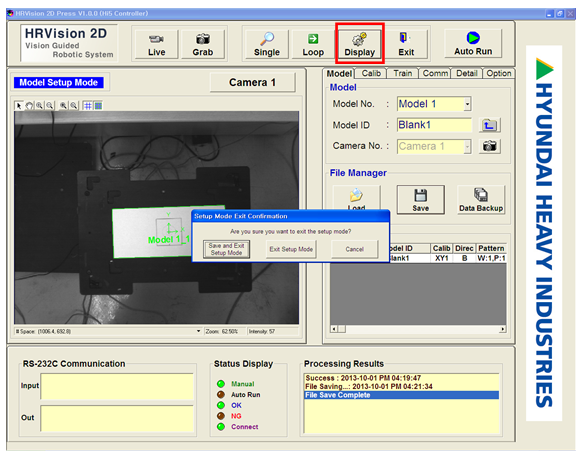The image size is (580, 455).
Task: Grab a single camera image
Action: point(203,45)
